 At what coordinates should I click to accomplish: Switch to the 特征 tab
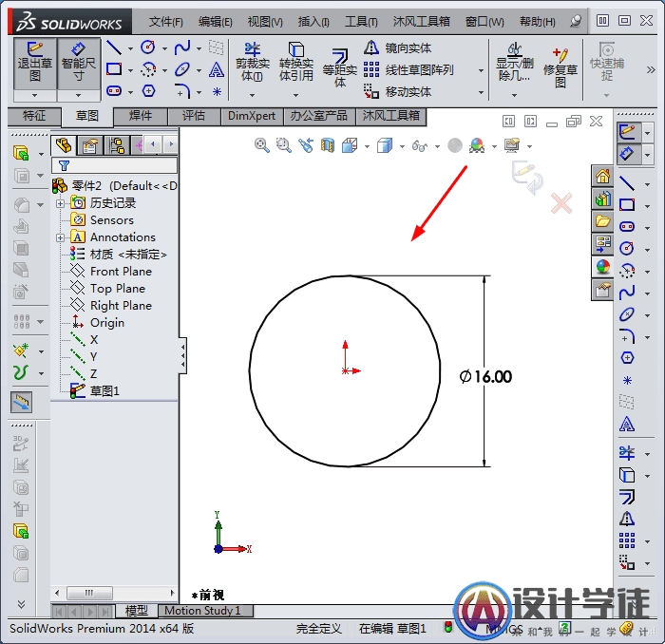coord(34,116)
